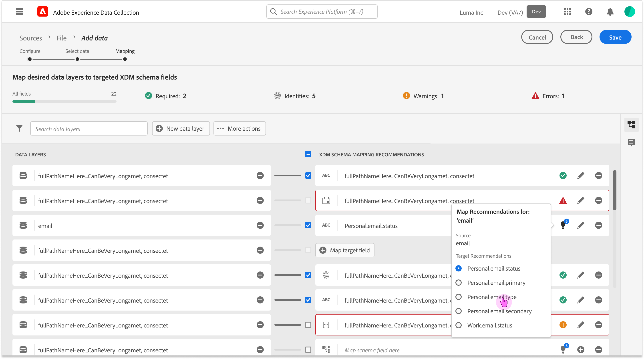Image resolution: width=644 pixels, height=359 pixels.
Task: Edit the Personal.email.status mapping with the pencil
Action: click(580, 225)
